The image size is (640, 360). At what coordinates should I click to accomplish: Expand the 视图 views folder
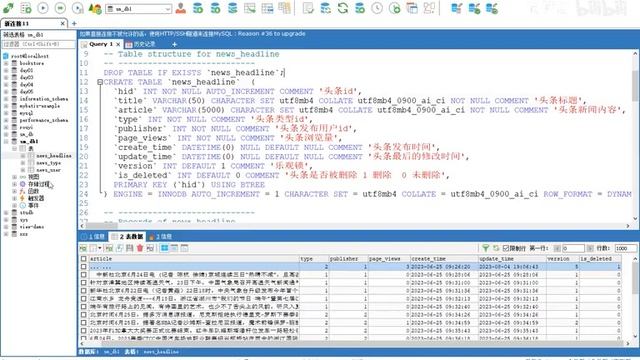pos(15,177)
